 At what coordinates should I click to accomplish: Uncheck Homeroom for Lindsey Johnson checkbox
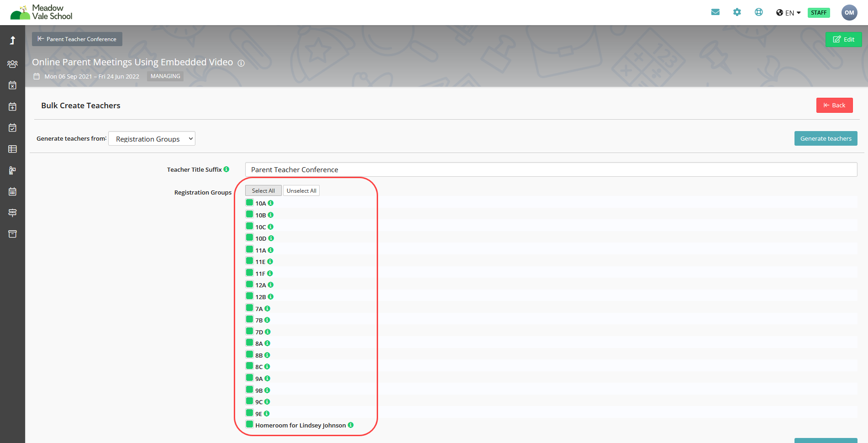pyautogui.click(x=249, y=425)
